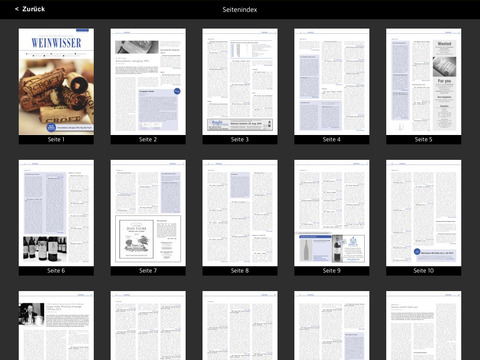Open third-row page with portrait photo
The width and height of the screenshot is (480, 360).
(56, 325)
